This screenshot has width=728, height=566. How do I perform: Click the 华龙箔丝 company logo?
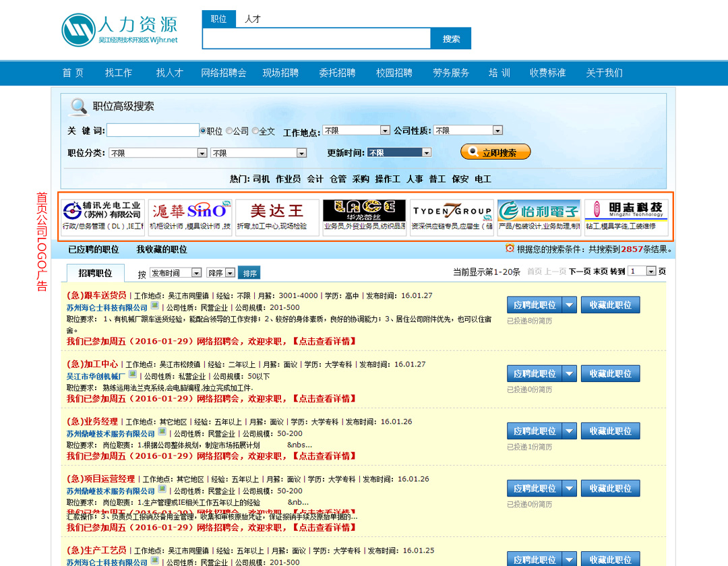(364, 217)
